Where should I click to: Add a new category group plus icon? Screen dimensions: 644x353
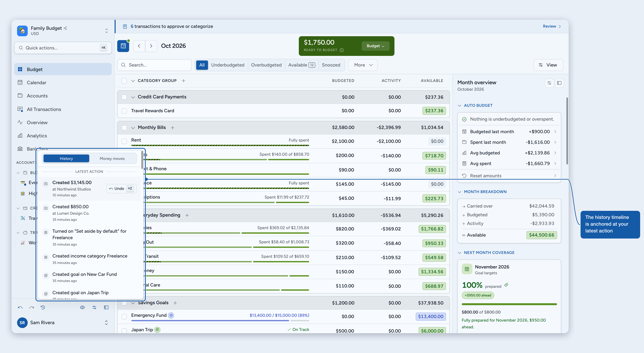click(184, 81)
